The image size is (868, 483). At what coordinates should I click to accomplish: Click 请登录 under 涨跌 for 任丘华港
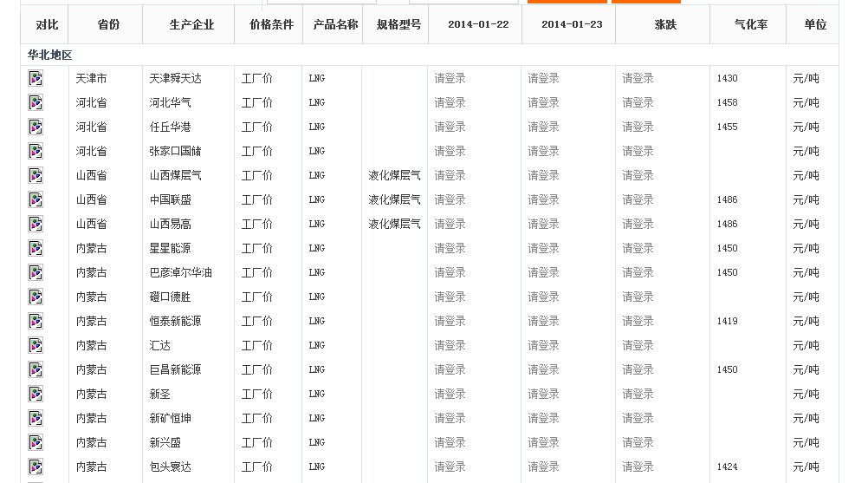tap(638, 127)
